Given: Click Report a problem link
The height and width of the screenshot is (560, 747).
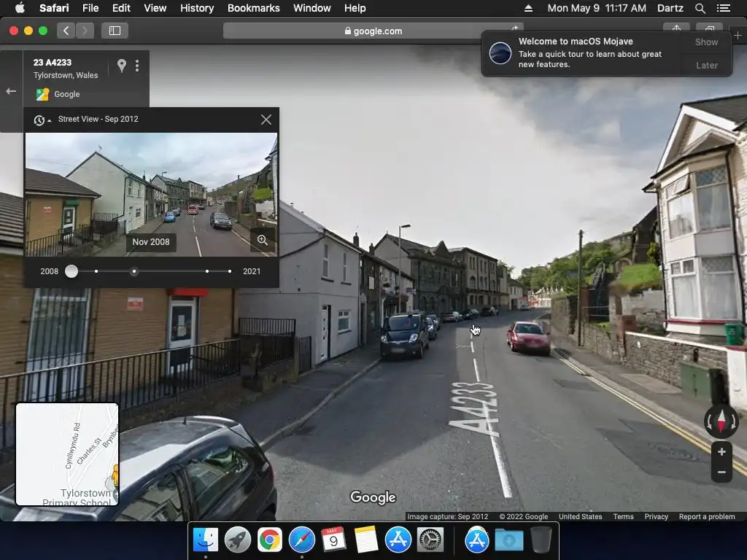Looking at the screenshot, I should (x=706, y=517).
